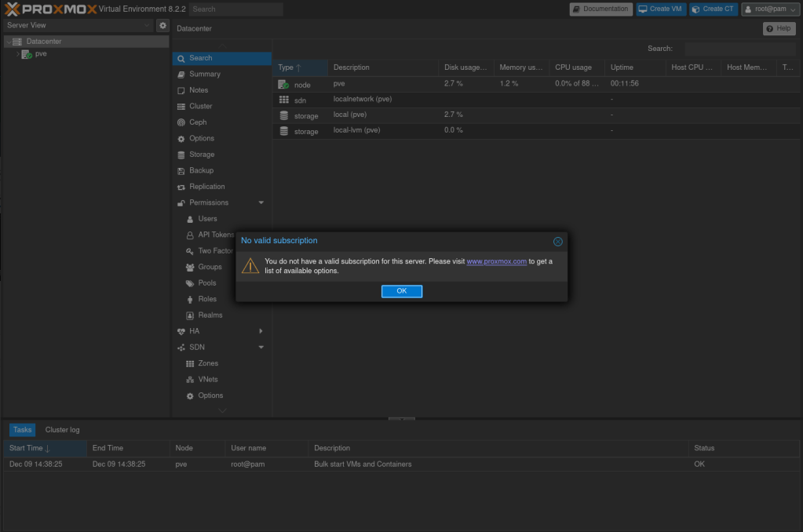Expand the HA submenu arrow

(x=261, y=332)
